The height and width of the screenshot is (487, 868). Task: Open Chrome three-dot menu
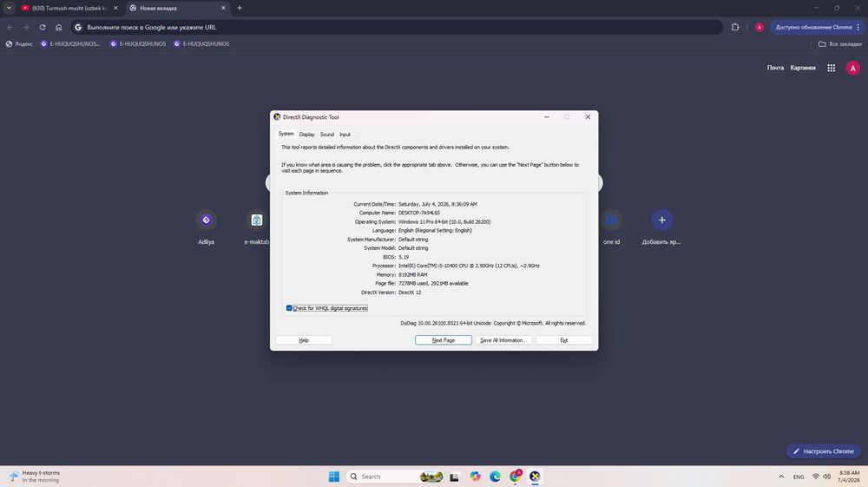click(858, 27)
